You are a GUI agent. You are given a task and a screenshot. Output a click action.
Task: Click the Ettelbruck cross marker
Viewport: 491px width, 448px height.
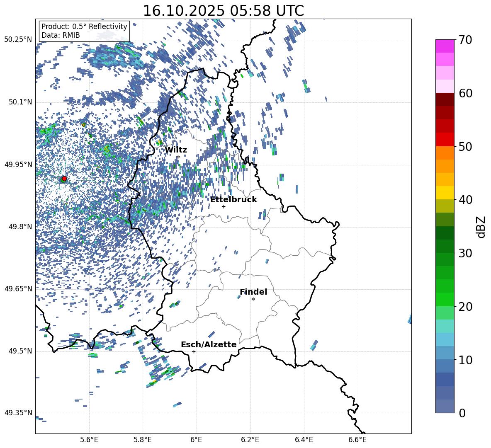click(224, 206)
